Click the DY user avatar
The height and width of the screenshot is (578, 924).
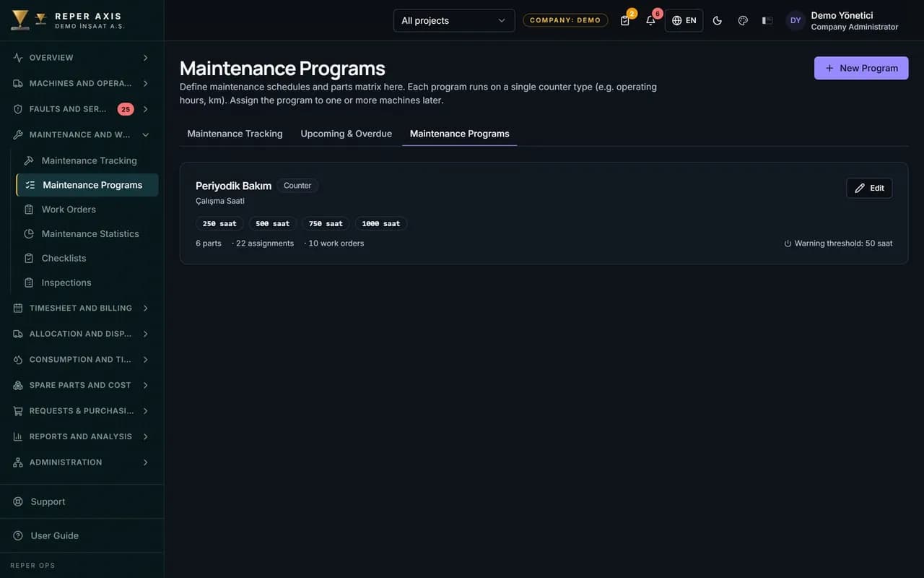[x=796, y=20]
